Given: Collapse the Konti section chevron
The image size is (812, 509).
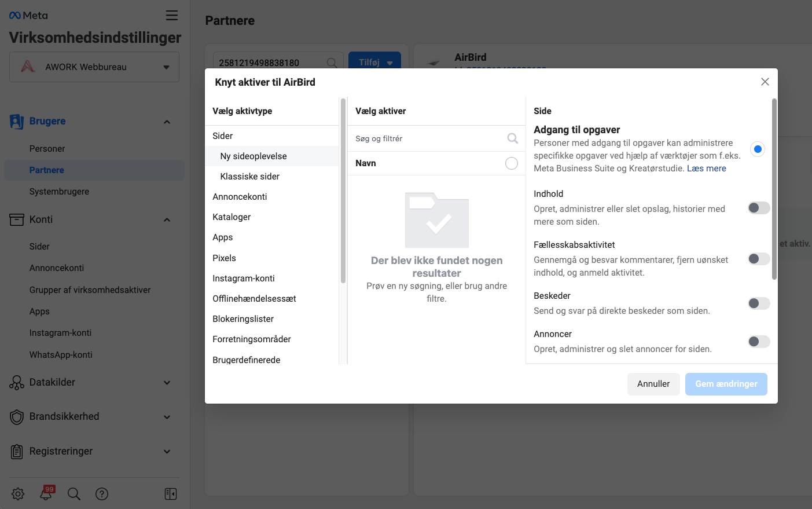Looking at the screenshot, I should click(167, 220).
